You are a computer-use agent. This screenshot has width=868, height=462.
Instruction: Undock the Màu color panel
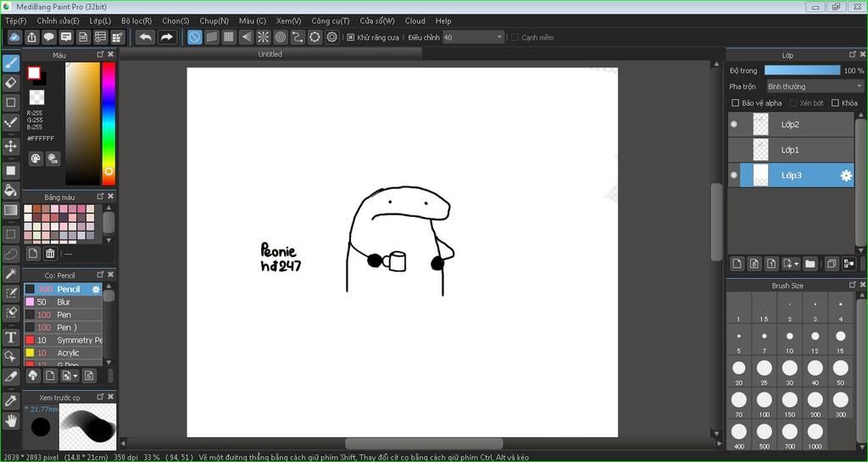(100, 54)
